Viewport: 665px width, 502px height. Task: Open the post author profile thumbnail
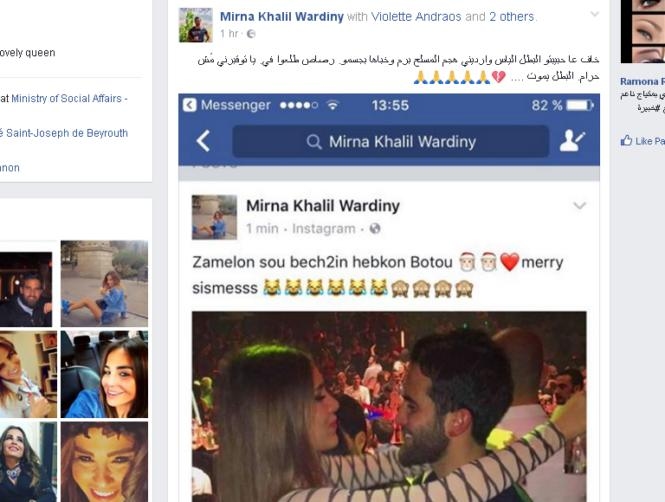coord(196,25)
